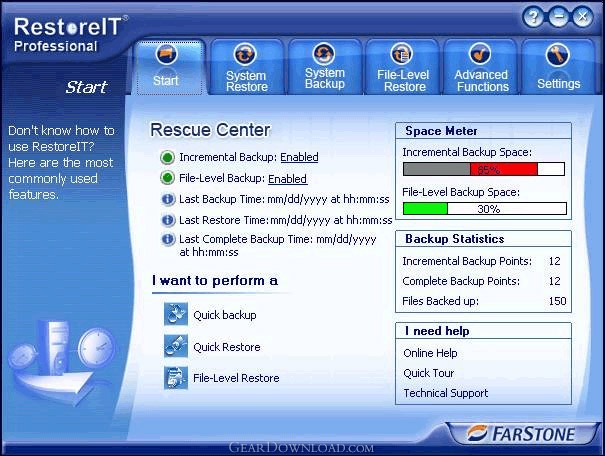Click the Last Complete Backup Time text

pos(278,245)
